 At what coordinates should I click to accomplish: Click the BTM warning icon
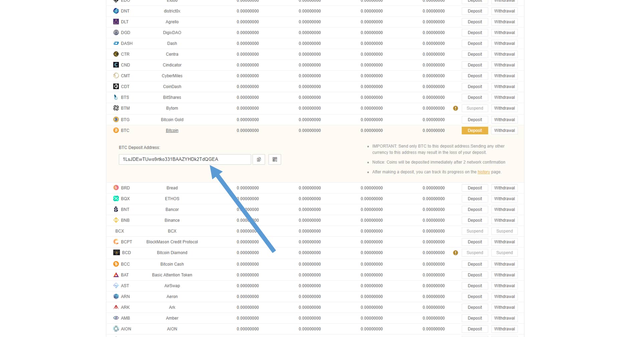pos(456,108)
